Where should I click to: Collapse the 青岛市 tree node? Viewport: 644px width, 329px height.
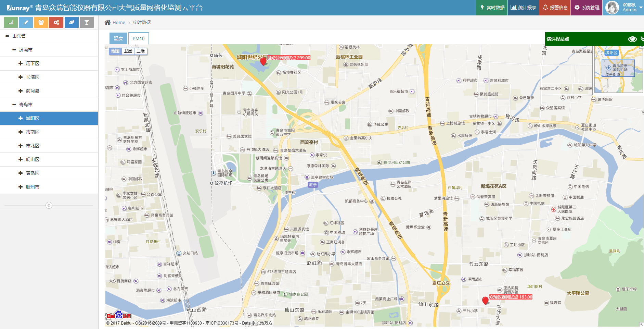point(14,105)
